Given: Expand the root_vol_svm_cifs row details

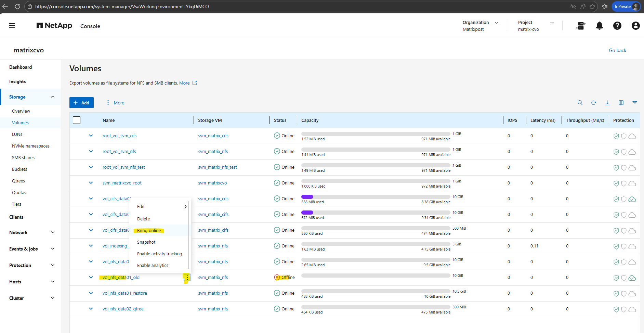Looking at the screenshot, I should pyautogui.click(x=91, y=136).
